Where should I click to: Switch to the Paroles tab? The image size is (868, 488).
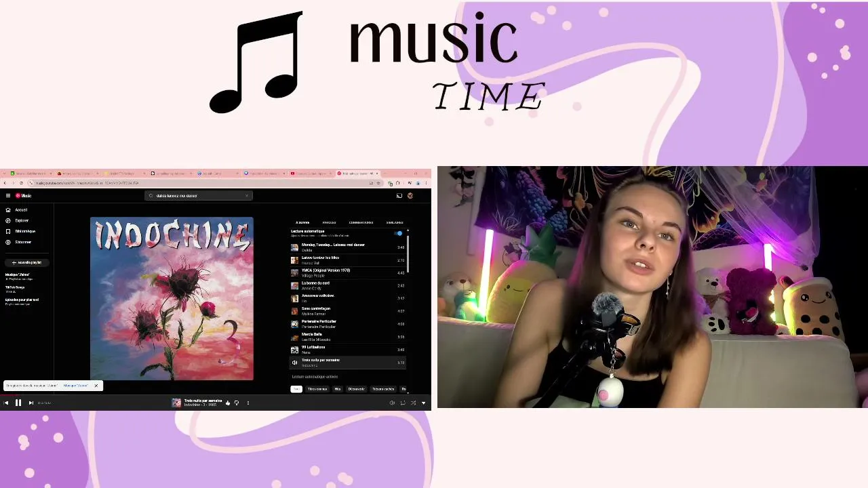[329, 222]
